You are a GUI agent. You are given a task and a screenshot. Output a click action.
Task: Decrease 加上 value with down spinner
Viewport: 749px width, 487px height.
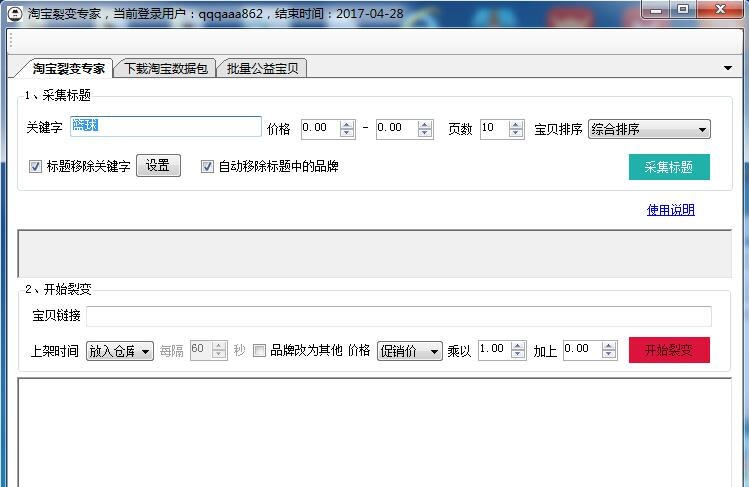pyautogui.click(x=609, y=355)
